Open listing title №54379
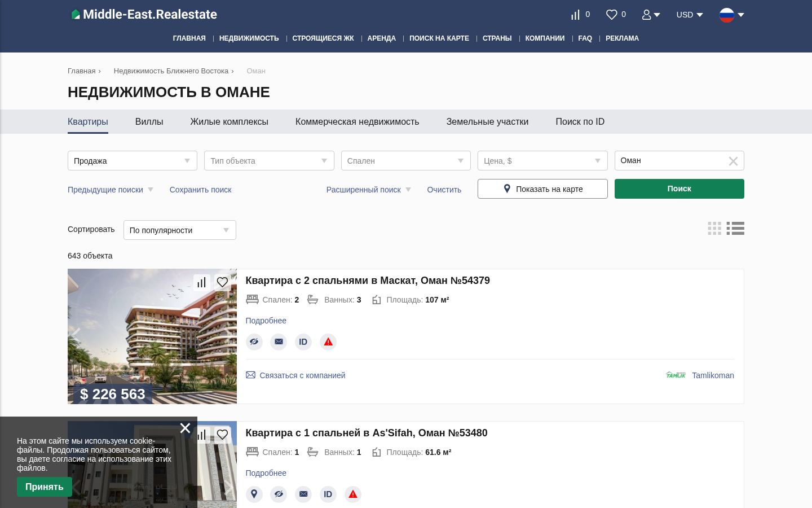 [368, 281]
